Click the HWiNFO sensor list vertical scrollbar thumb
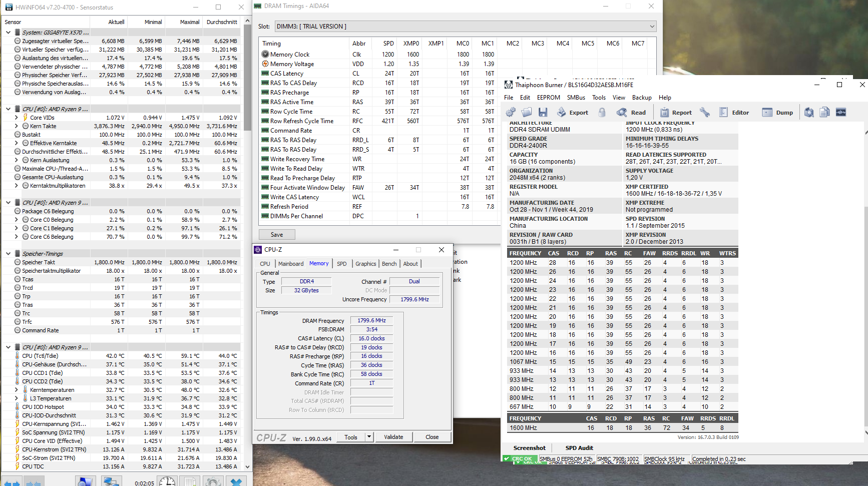 247,78
